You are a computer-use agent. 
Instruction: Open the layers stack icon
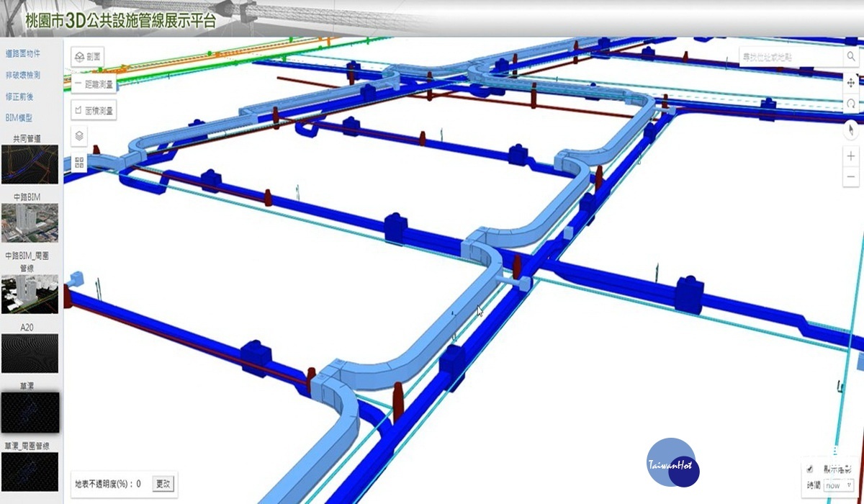(79, 135)
